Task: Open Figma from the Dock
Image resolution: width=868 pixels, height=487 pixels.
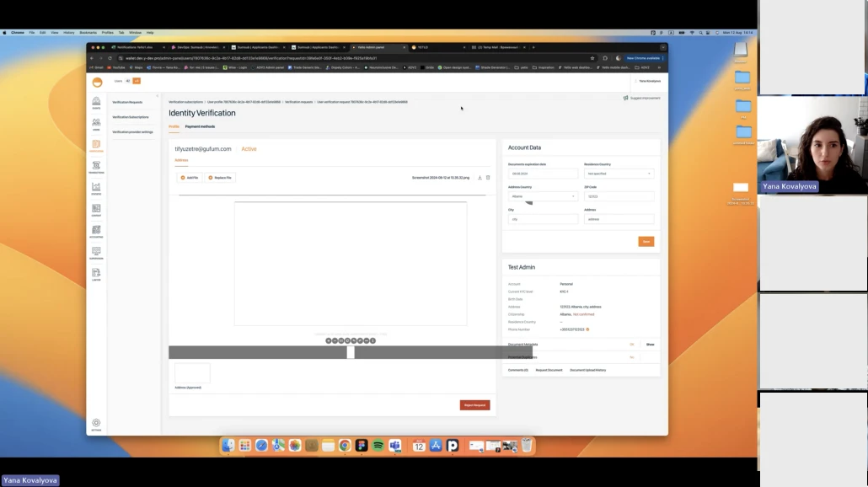Action: click(x=362, y=446)
